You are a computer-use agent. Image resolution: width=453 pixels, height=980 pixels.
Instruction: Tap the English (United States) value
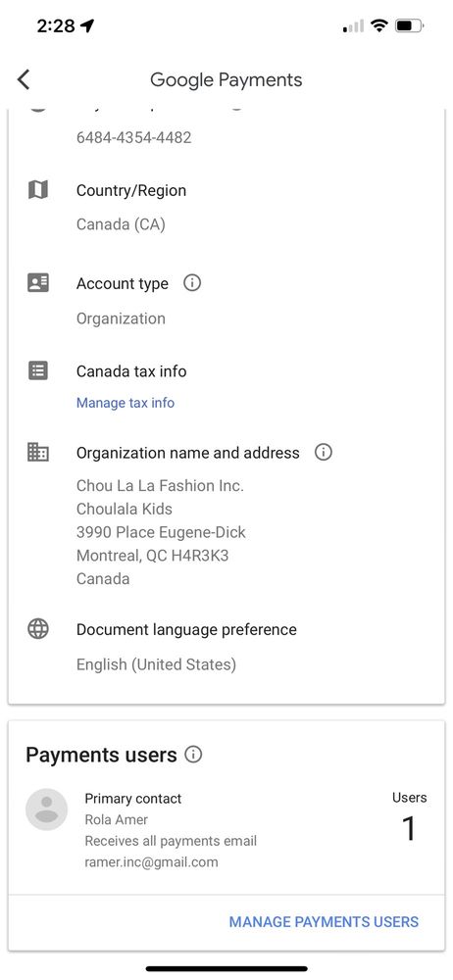pyautogui.click(x=156, y=663)
